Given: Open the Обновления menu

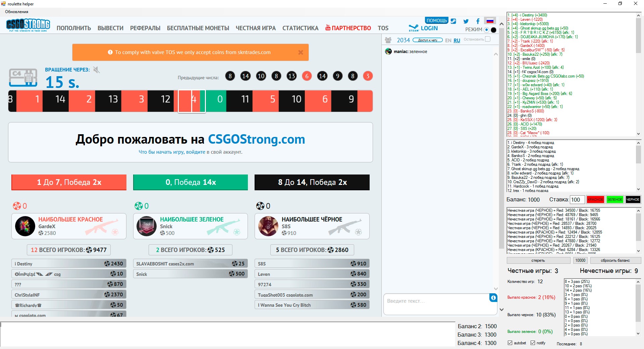Looking at the screenshot, I should tap(17, 12).
